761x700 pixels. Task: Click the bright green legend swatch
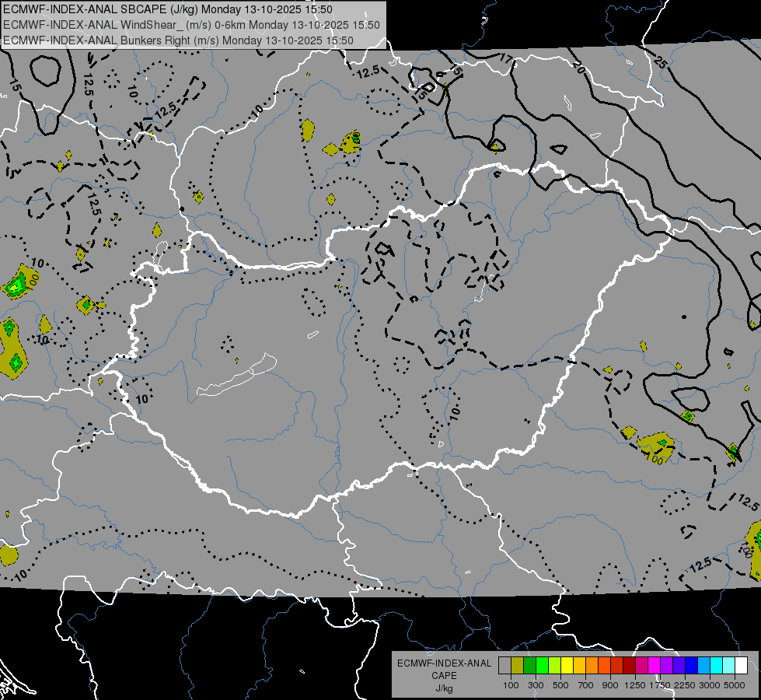pos(543,666)
